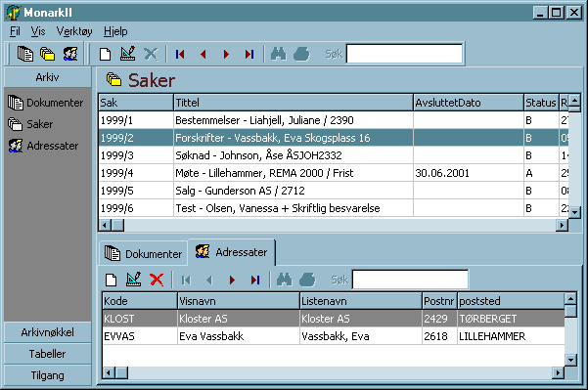588x390 pixels.
Task: Click next-record arrow in lower toolbar
Action: coord(232,280)
